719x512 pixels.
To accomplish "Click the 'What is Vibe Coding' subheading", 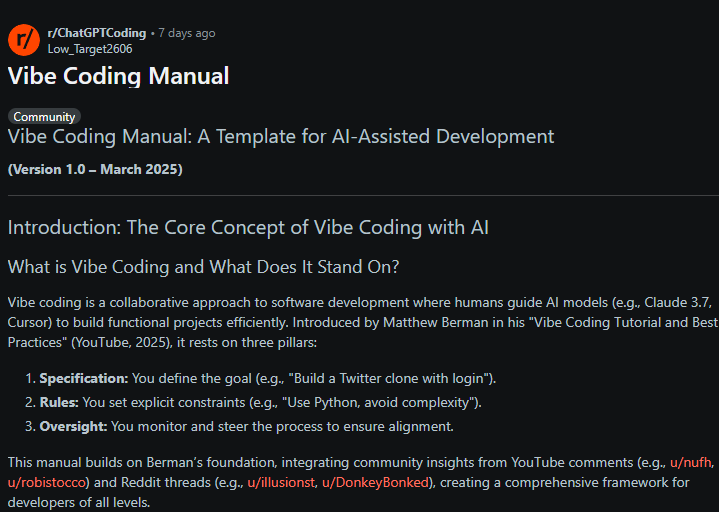I will [x=203, y=267].
